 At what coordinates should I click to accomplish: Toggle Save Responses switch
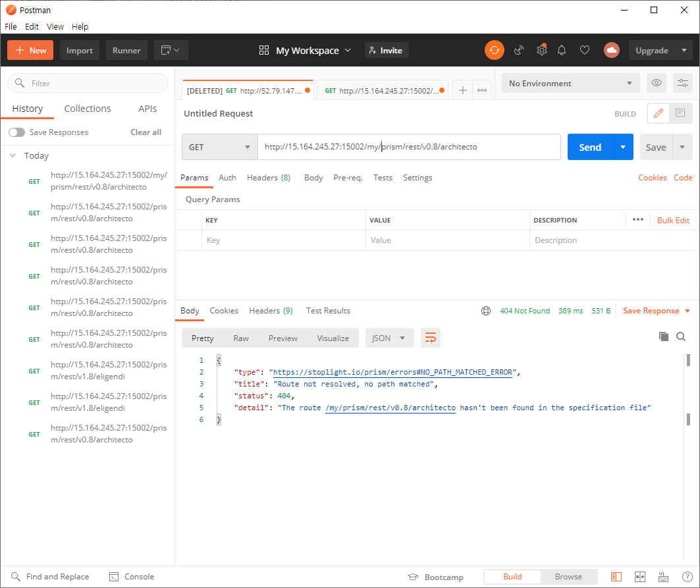tap(16, 132)
